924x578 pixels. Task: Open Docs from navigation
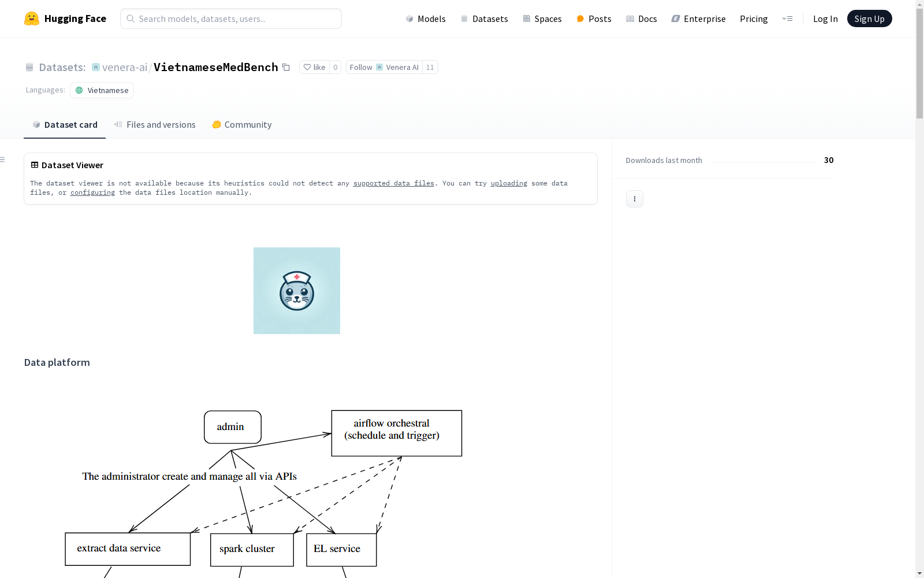642,18
